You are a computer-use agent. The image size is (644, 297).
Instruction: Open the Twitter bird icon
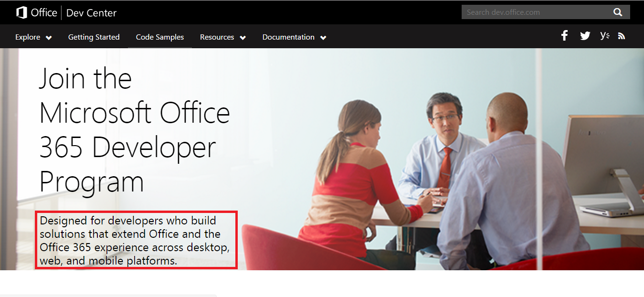pos(585,36)
